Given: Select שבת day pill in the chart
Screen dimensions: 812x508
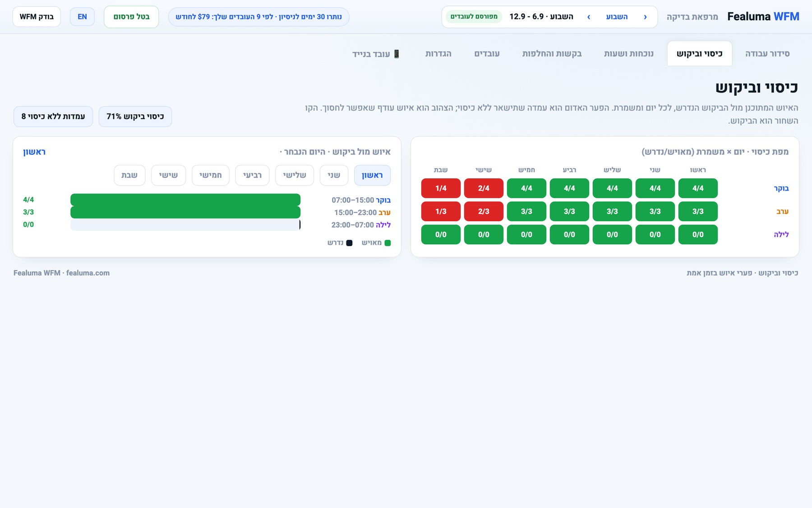Looking at the screenshot, I should click(x=129, y=175).
